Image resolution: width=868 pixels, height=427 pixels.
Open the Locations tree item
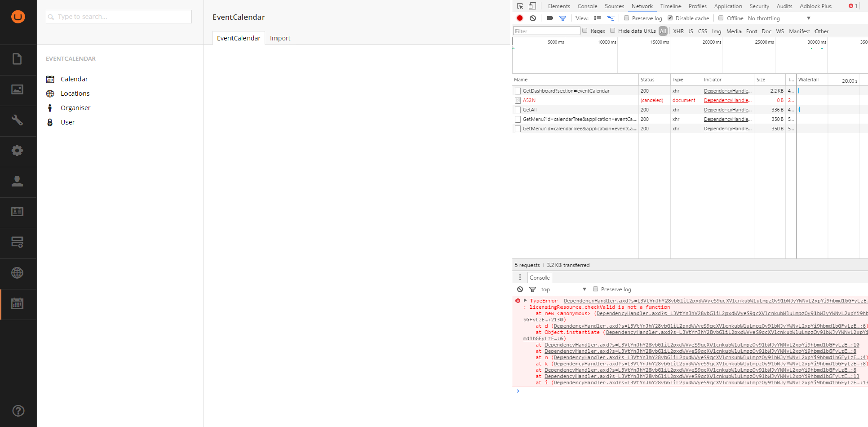click(x=75, y=93)
